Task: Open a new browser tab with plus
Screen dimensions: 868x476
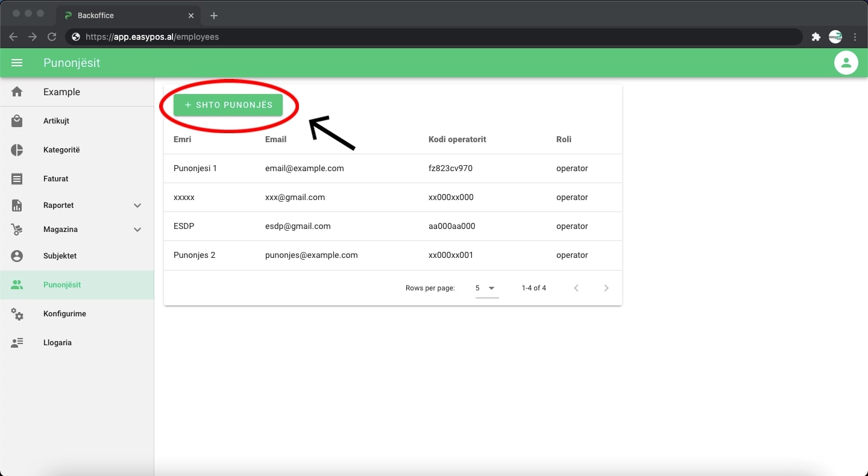Action: [213, 16]
